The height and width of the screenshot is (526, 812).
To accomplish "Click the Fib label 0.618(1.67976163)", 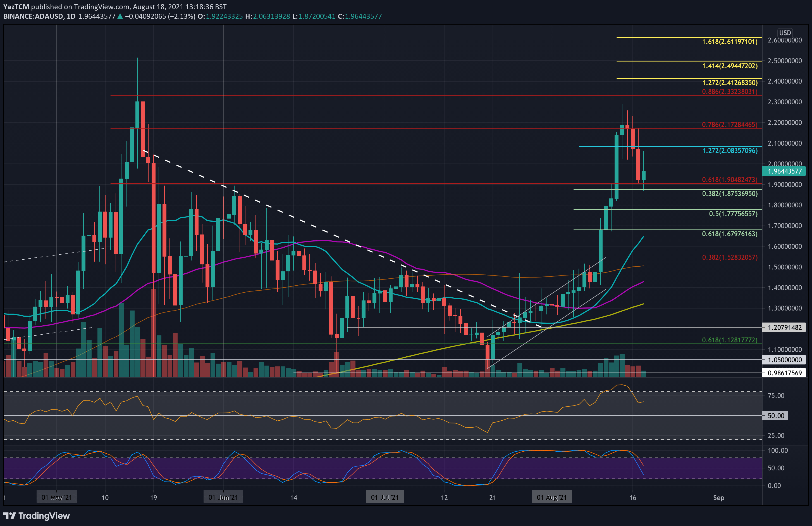I will tap(729, 234).
